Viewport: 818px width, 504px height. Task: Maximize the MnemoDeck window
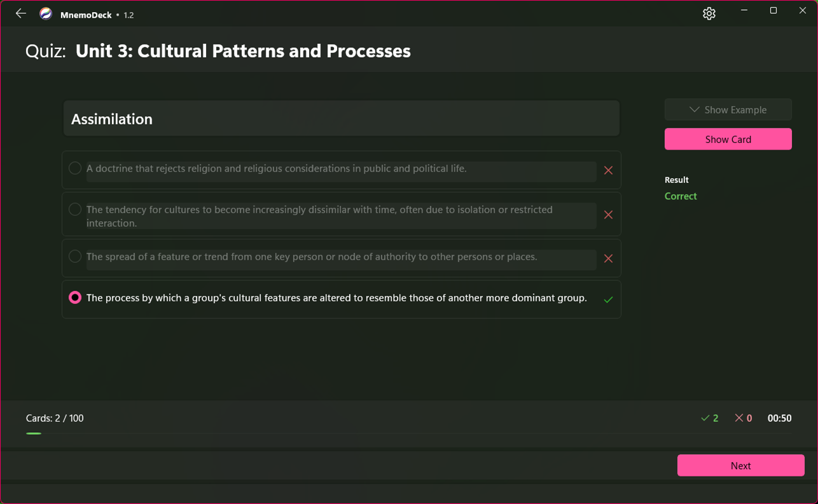click(773, 11)
